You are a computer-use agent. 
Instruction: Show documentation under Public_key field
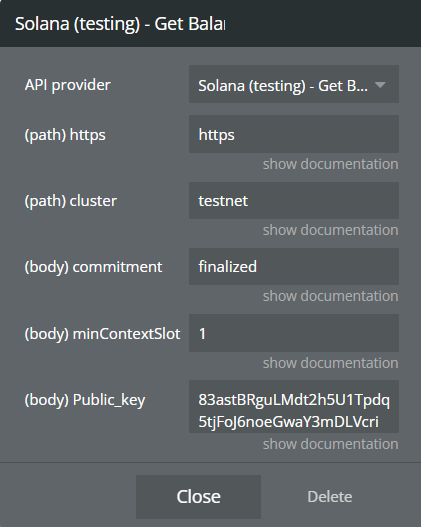click(330, 444)
